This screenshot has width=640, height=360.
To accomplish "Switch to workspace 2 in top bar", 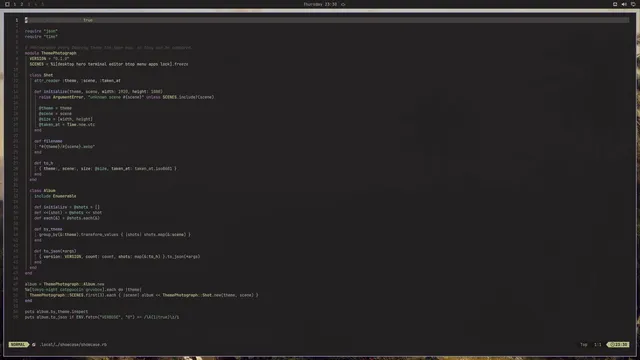I will click(22, 4).
